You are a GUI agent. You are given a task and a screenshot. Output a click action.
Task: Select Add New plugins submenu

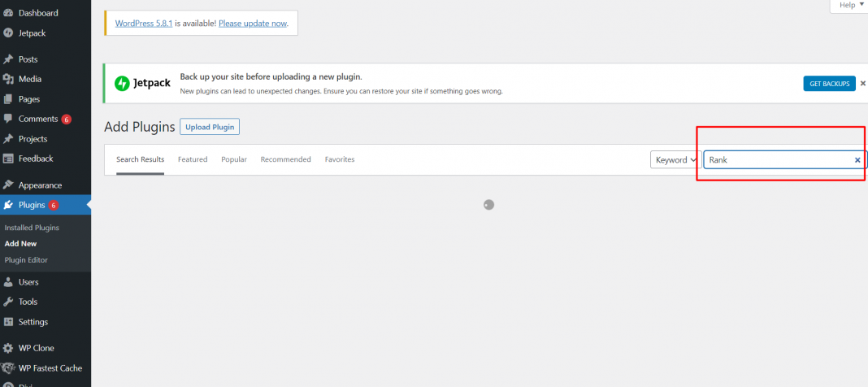pos(20,244)
